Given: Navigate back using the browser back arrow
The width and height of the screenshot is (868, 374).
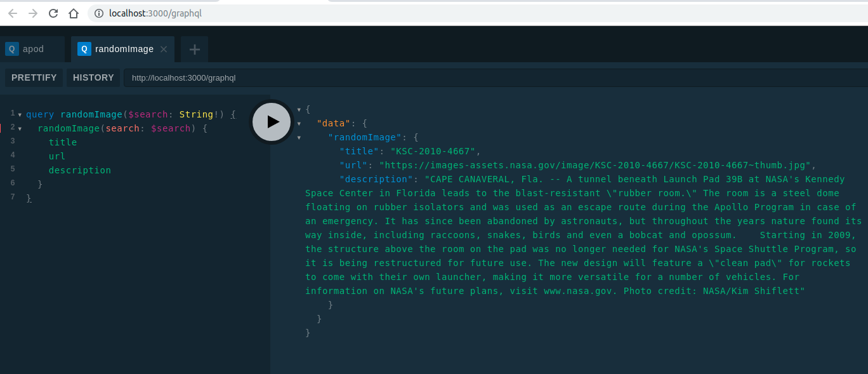Looking at the screenshot, I should click(13, 12).
